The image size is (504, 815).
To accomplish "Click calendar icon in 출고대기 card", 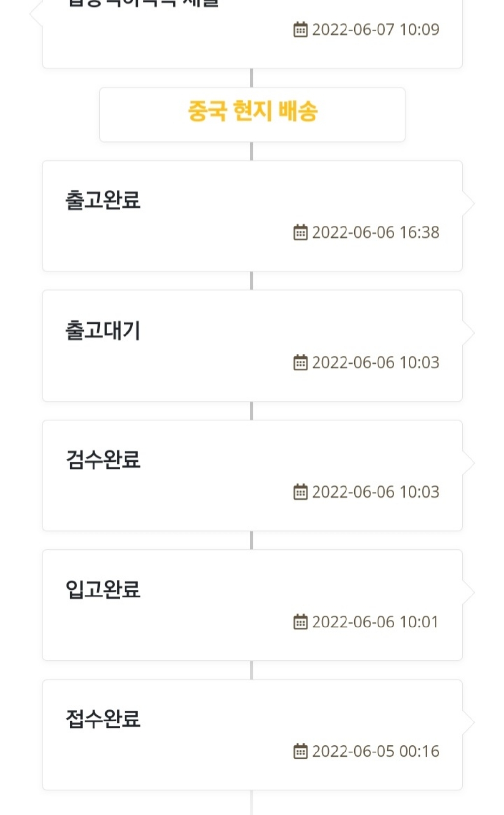I will (300, 362).
